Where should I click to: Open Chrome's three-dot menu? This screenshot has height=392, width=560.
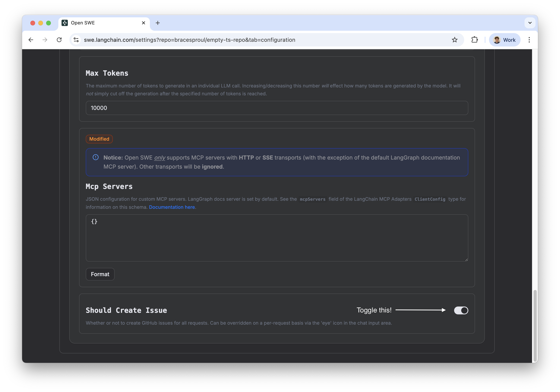click(x=529, y=40)
